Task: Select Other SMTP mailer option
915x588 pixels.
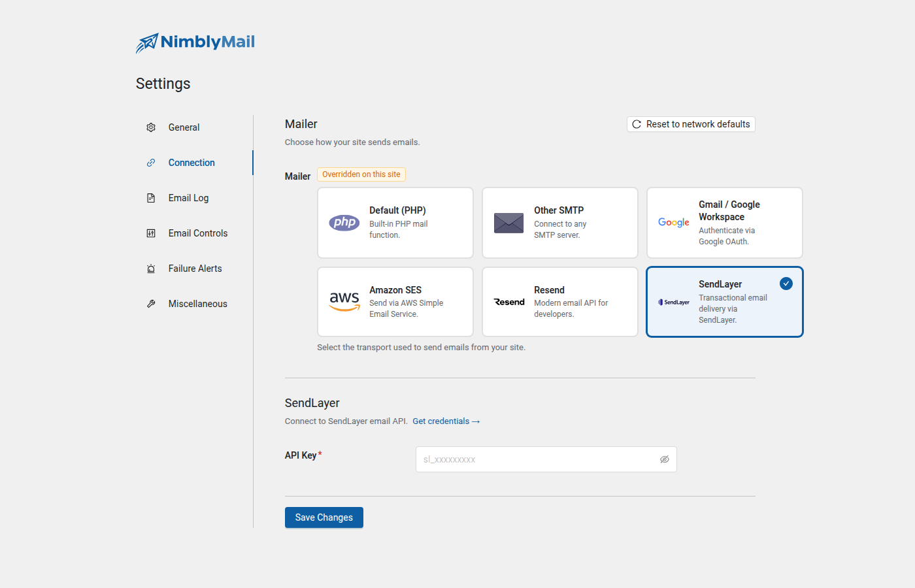Action: pyautogui.click(x=560, y=223)
